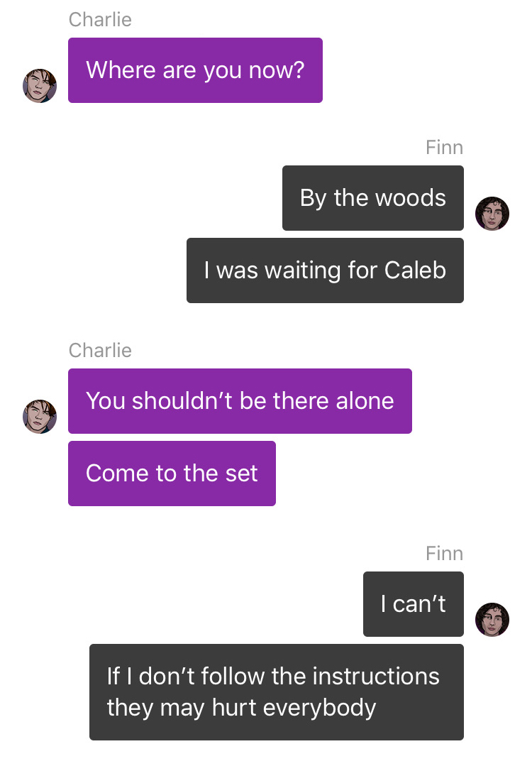Click the first 'Charlie' sender name label
This screenshot has width=532, height=766.
coord(100,20)
